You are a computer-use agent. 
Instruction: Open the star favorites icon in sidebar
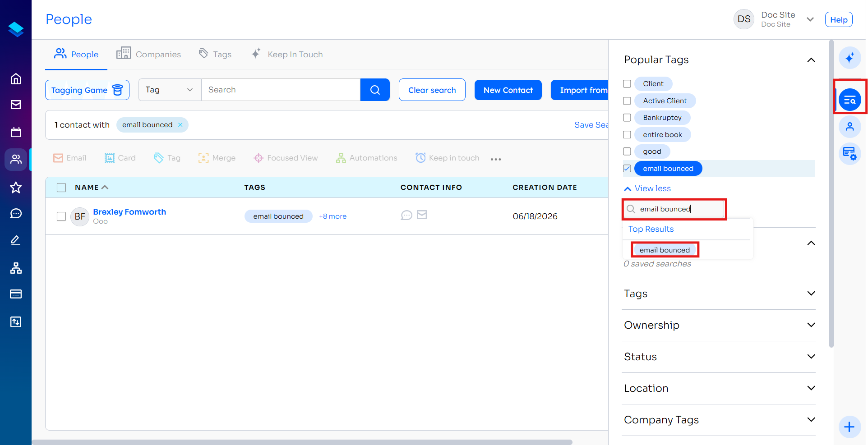click(x=16, y=187)
